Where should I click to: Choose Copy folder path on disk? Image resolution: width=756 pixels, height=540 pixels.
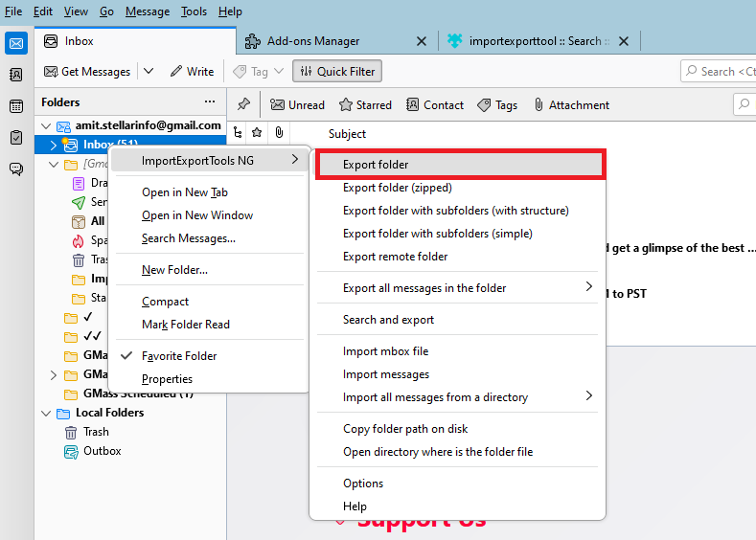click(457, 429)
